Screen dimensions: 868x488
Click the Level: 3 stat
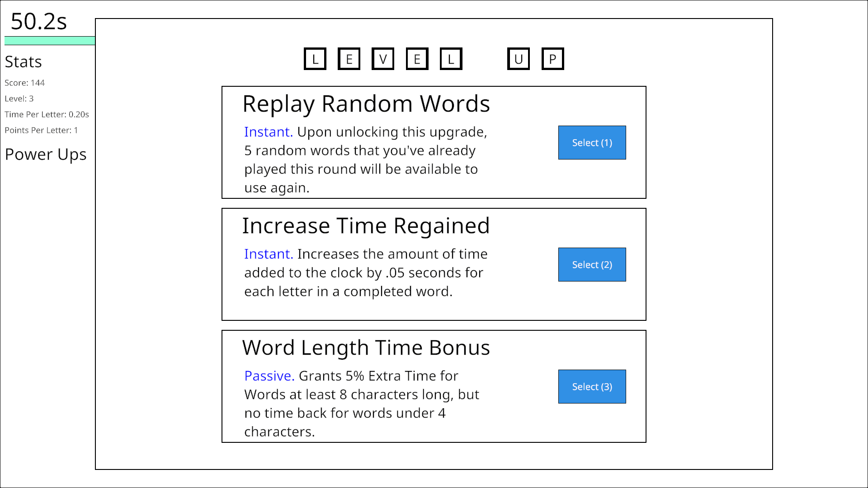coord(19,99)
